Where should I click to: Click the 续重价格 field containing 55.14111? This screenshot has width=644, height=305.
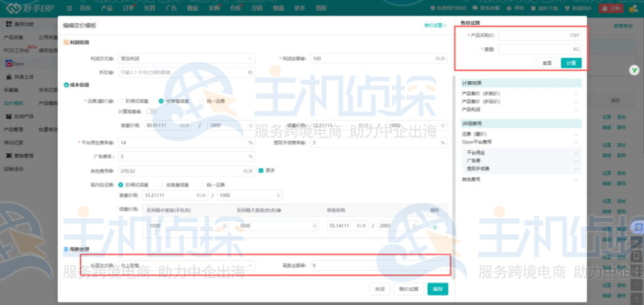pos(348,226)
